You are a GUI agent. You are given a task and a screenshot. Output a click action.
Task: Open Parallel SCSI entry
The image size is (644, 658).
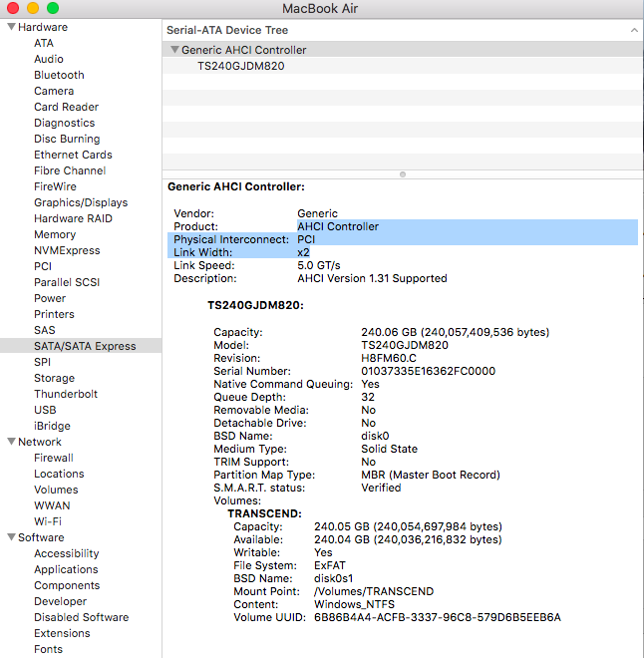click(67, 282)
